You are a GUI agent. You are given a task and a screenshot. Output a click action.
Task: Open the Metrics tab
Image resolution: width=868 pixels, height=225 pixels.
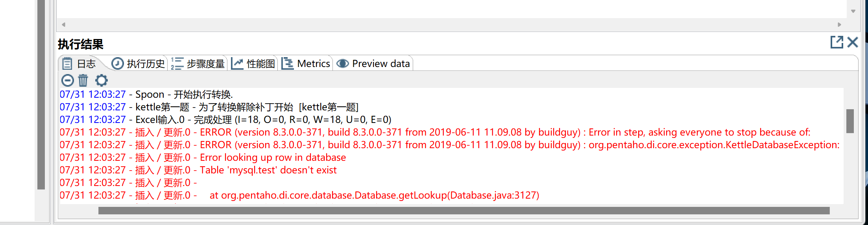[306, 63]
